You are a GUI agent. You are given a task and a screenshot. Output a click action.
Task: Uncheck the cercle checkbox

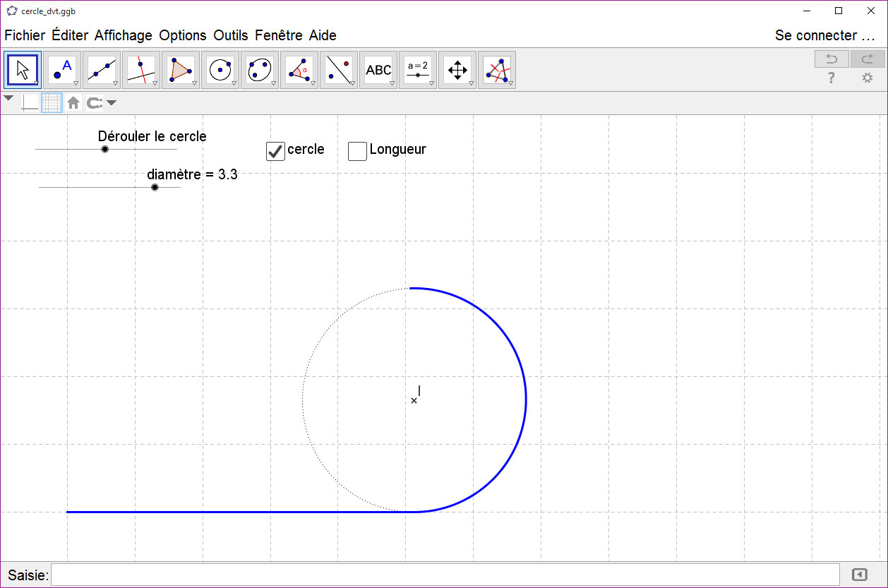click(275, 150)
